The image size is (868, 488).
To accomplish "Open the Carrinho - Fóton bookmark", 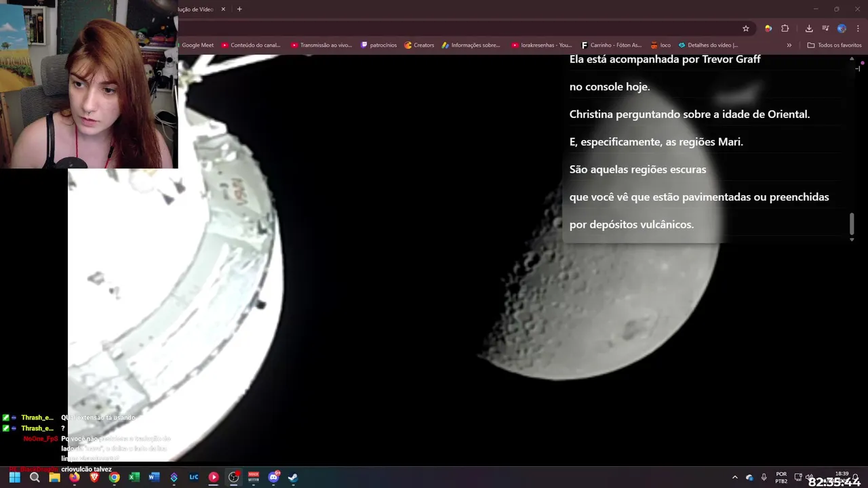I will (x=611, y=45).
